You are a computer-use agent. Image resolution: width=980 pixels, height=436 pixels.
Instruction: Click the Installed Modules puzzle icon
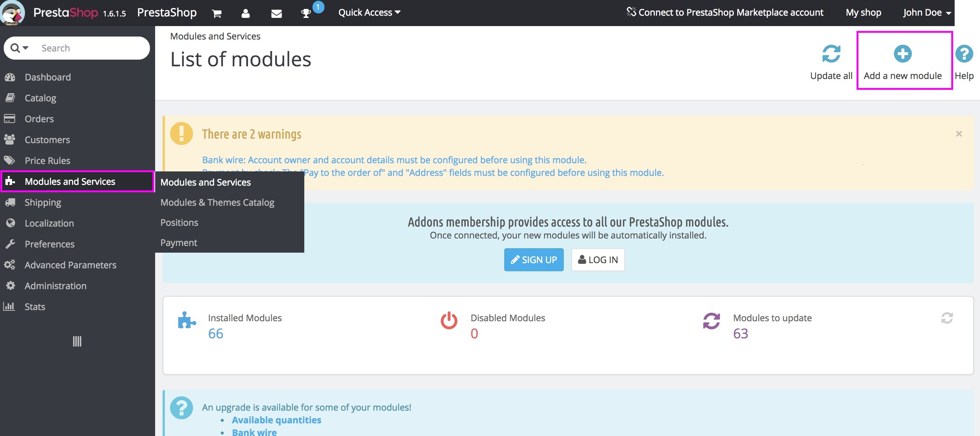(x=187, y=320)
